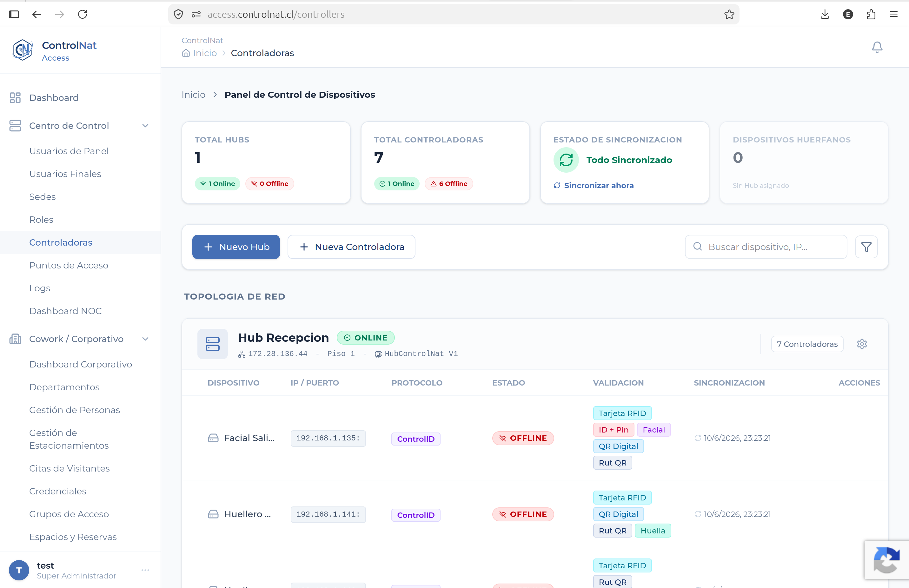The width and height of the screenshot is (909, 588).
Task: Bookmark page with the star icon
Action: (x=729, y=15)
